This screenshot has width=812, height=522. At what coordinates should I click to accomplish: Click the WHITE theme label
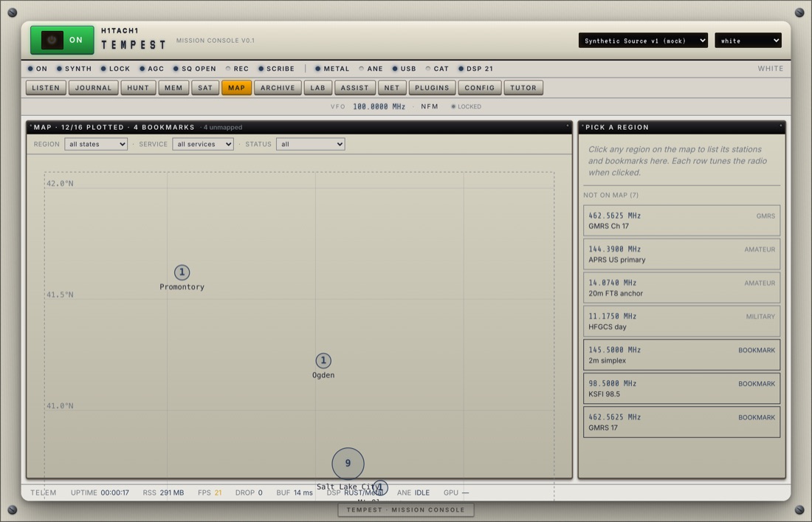[771, 69]
